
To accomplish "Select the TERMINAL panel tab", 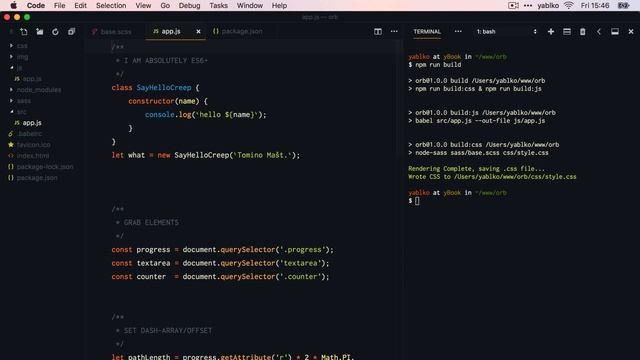I will (x=427, y=31).
